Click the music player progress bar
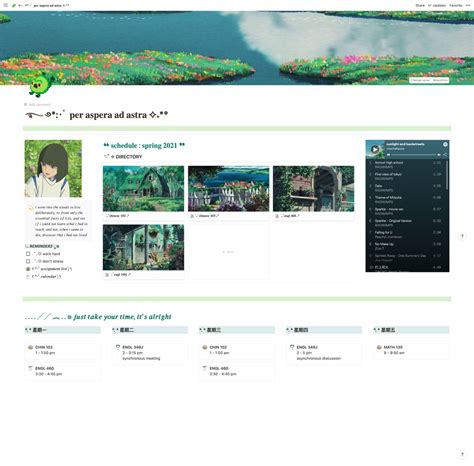The image size is (474, 466). pos(414,155)
